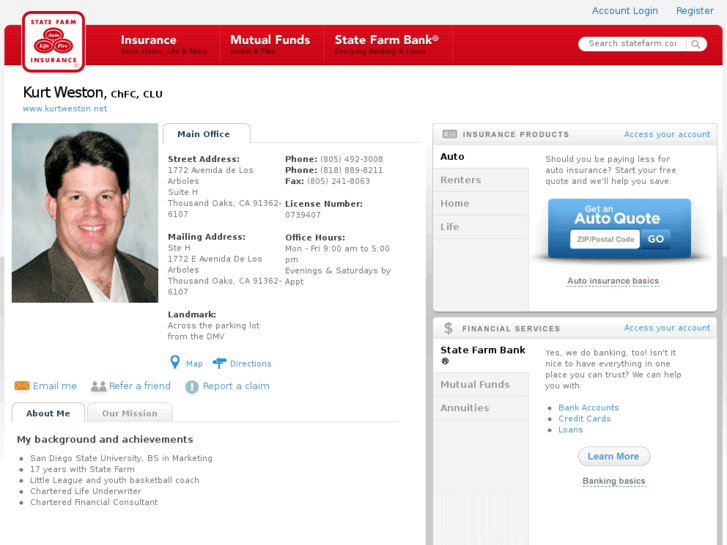Screen dimensions: 727x545
Task: Click the Insurance Products card icon
Action: (x=449, y=134)
